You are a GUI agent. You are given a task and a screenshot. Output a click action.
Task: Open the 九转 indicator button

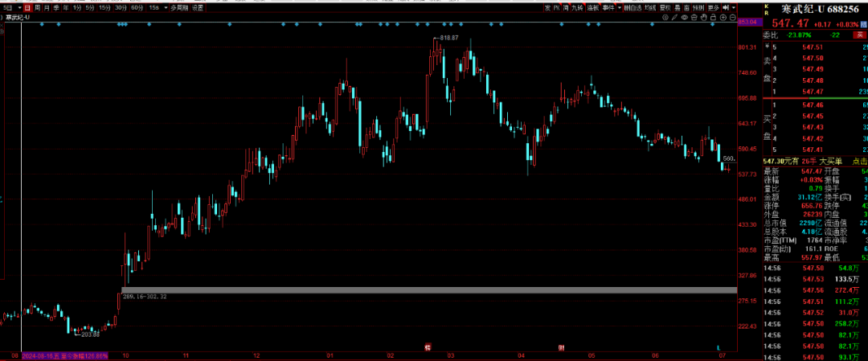(578, 8)
